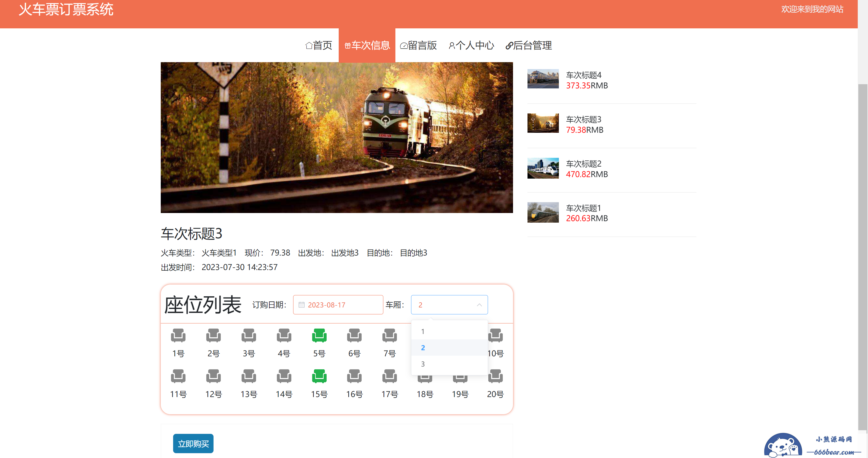
Task: Choose seat icon labeled 13号
Action: pyautogui.click(x=248, y=376)
